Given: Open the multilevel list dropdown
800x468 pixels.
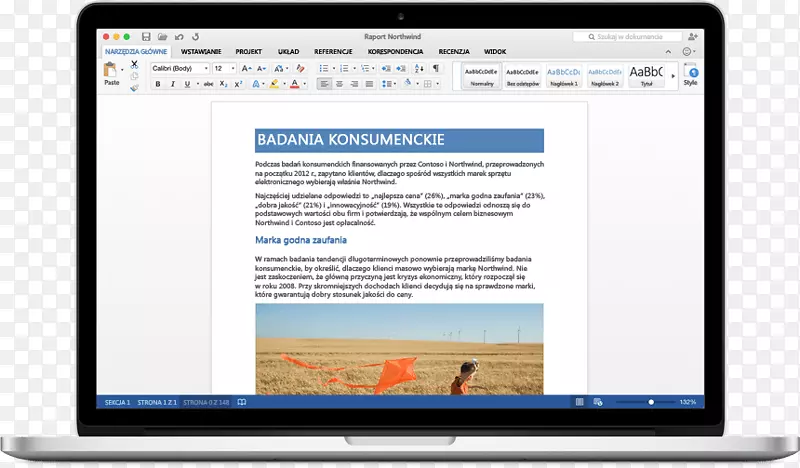Looking at the screenshot, I should pos(373,68).
